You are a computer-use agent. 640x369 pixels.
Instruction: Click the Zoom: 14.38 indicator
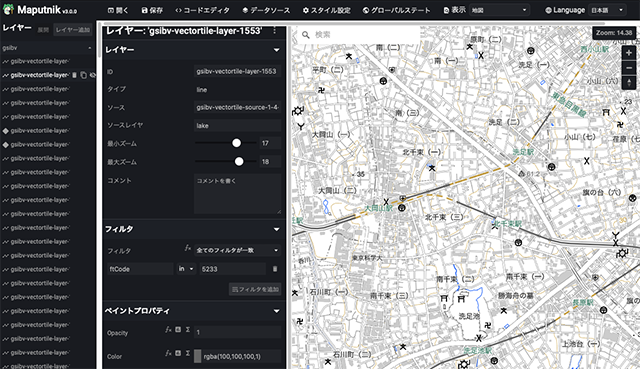point(613,33)
